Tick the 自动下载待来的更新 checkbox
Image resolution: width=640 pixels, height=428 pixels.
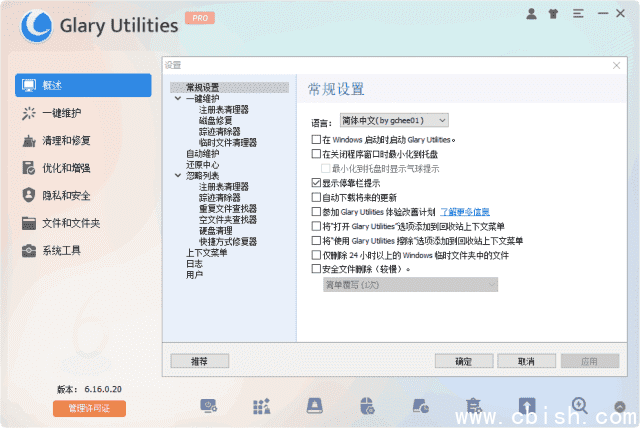(x=316, y=198)
